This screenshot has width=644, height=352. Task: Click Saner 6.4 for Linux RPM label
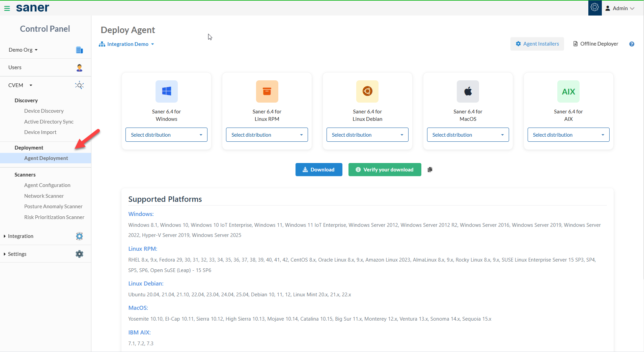[267, 115]
